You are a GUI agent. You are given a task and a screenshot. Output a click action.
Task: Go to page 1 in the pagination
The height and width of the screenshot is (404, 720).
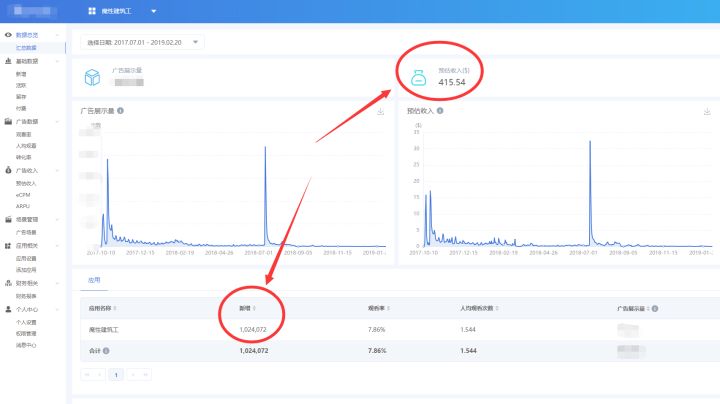tap(116, 375)
